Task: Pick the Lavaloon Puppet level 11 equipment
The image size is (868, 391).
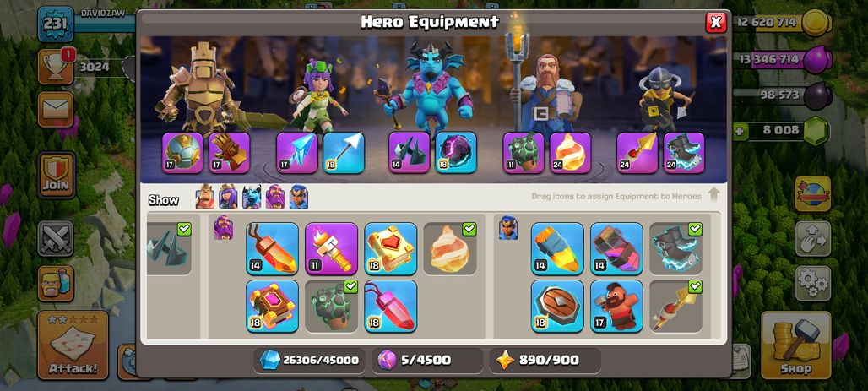Action: (331, 248)
